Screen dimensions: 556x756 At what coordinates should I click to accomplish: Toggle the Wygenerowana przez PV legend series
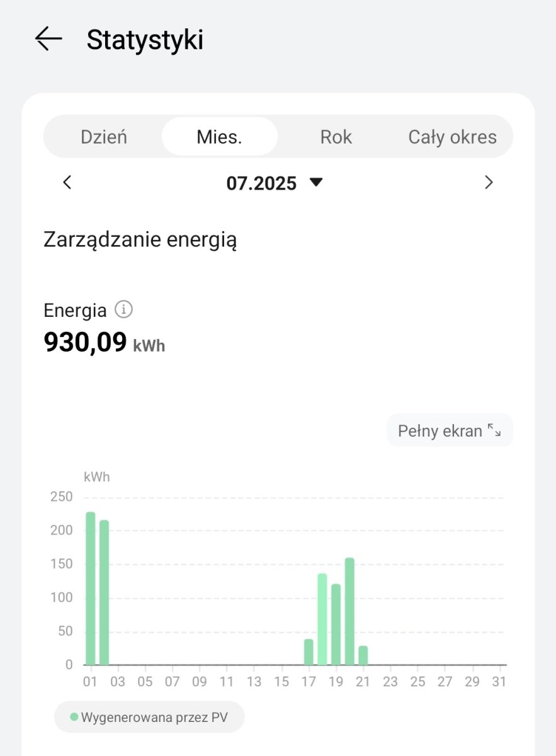click(x=149, y=717)
